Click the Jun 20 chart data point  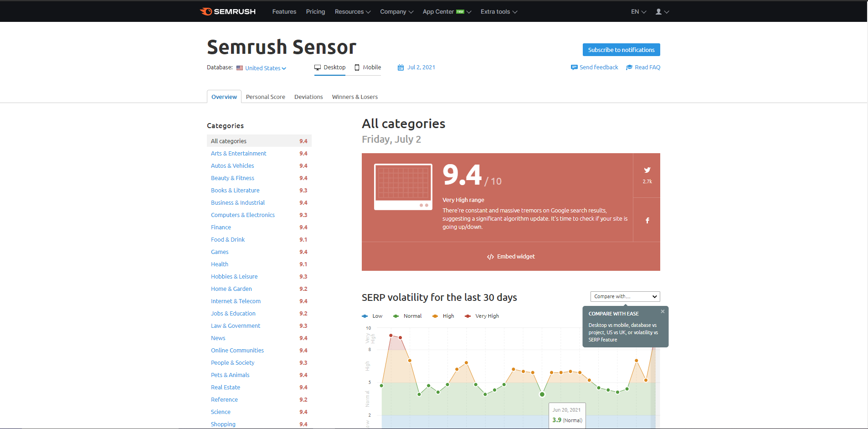pyautogui.click(x=542, y=394)
